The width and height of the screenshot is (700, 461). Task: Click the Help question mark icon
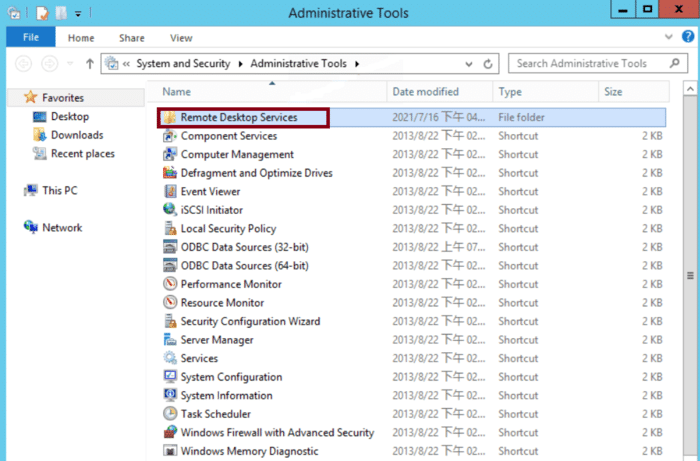pos(688,36)
